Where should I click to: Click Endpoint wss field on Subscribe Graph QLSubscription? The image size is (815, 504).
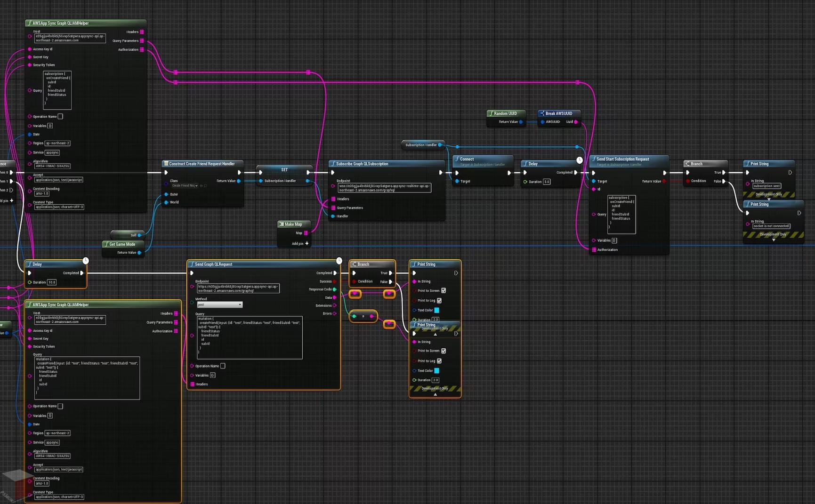[x=384, y=188]
